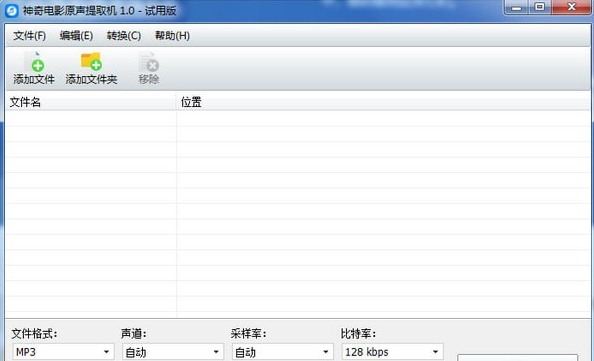Expand the 采样率 sample rate dropdown
594x361 pixels.
(x=283, y=352)
